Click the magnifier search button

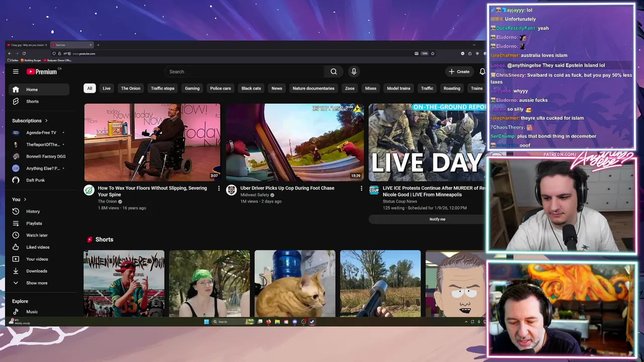334,71
